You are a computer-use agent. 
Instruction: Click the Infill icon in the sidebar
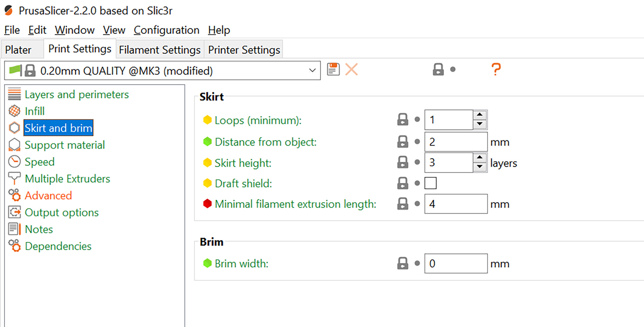click(14, 111)
